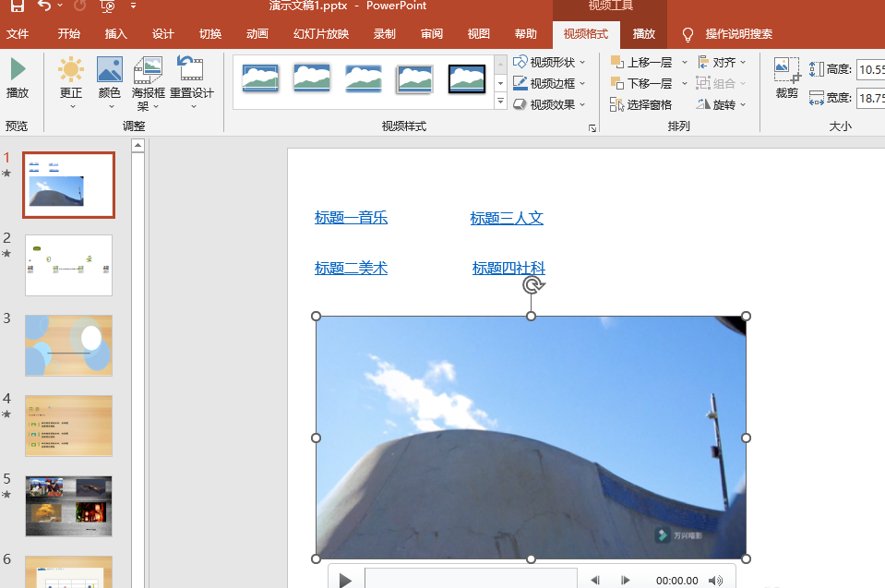Expand the full video styles gallery

500,102
